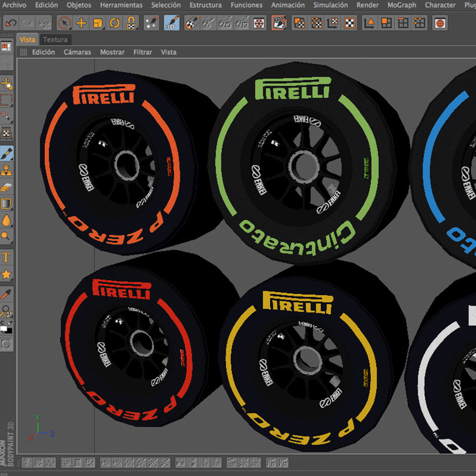Select the Move Layer tool
This screenshot has width=476, height=476.
click(x=6, y=84)
